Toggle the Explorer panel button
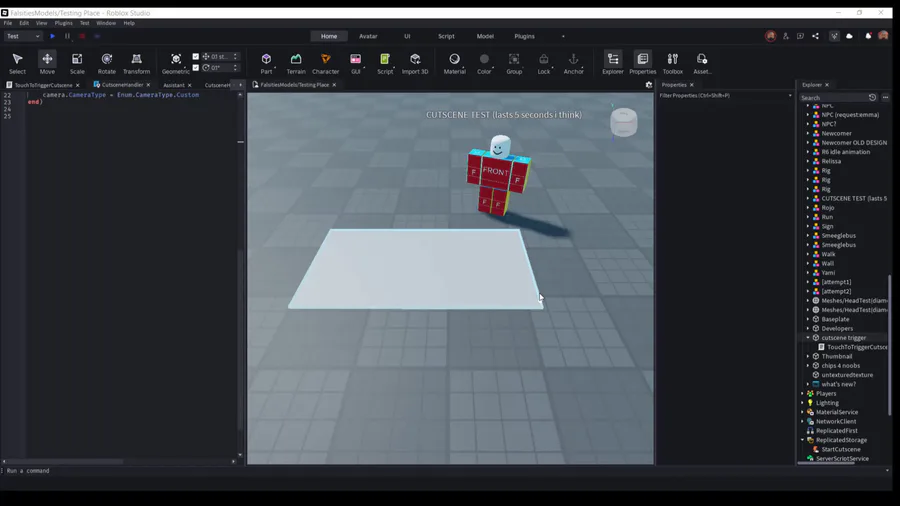 click(x=613, y=63)
